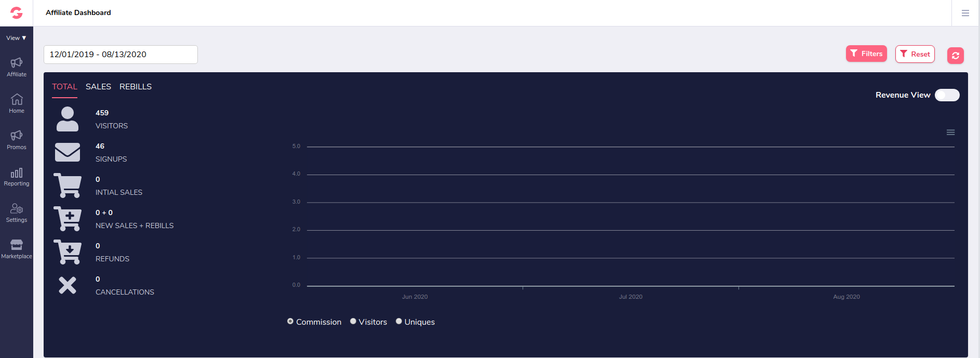Click the signups envelope icon
Screen dimensions: 980x358
point(68,152)
